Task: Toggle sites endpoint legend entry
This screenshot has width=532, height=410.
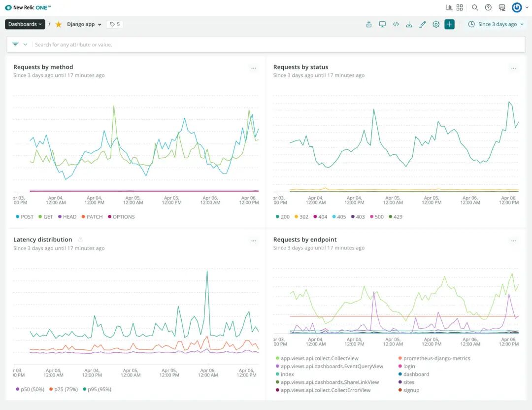Action: click(x=406, y=382)
